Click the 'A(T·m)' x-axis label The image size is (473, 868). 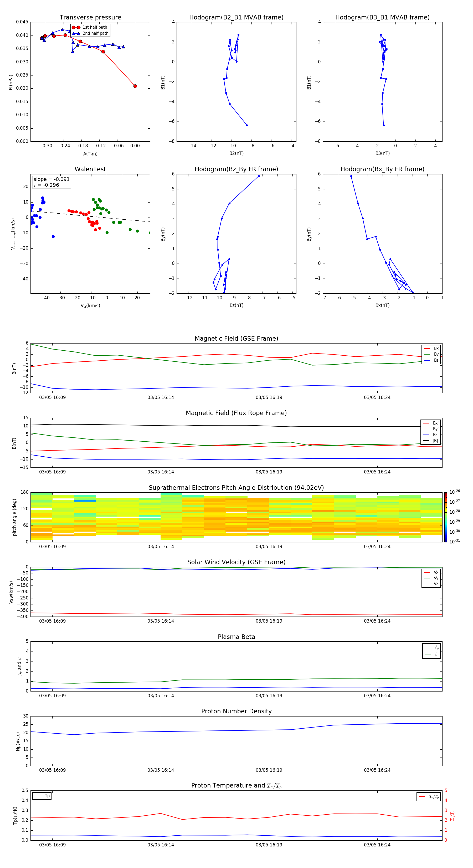(90, 154)
